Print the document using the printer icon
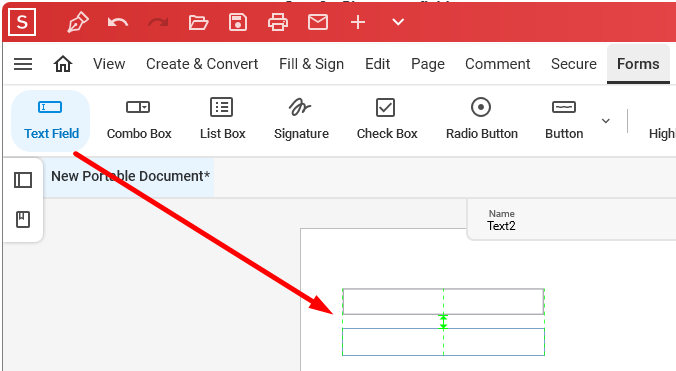This screenshot has width=676, height=371. 278,22
